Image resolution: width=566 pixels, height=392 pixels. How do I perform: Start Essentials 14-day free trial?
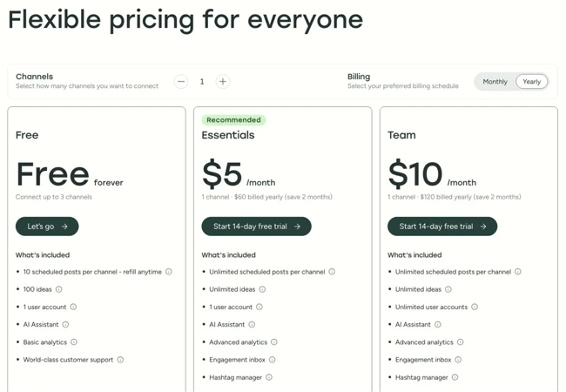tap(256, 226)
